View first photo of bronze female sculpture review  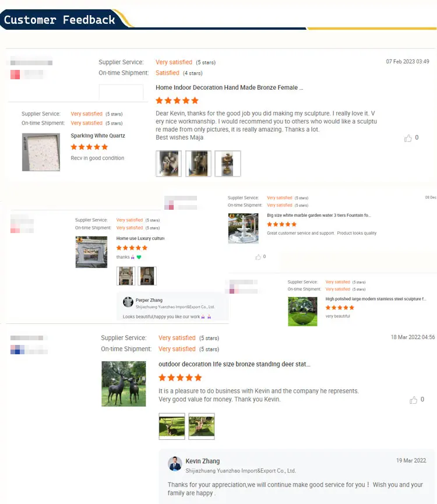[x=169, y=164]
